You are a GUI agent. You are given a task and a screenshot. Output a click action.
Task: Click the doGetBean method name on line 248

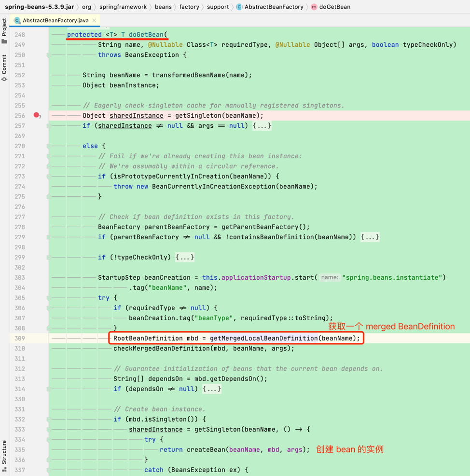point(146,35)
